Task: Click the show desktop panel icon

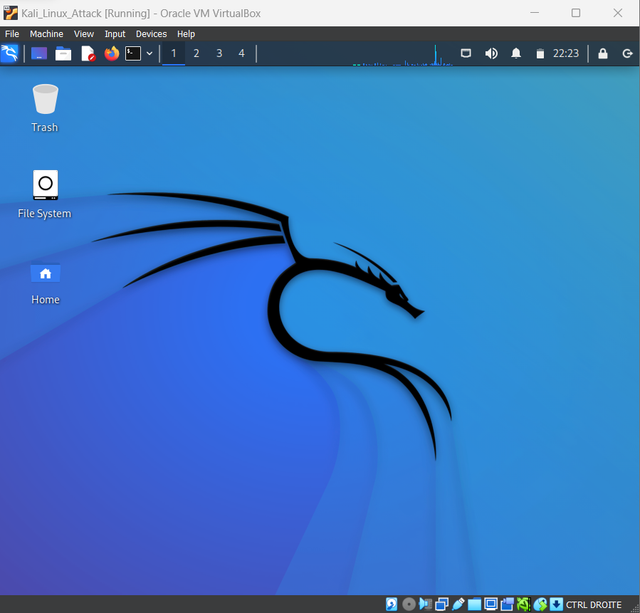Action: (x=39, y=53)
